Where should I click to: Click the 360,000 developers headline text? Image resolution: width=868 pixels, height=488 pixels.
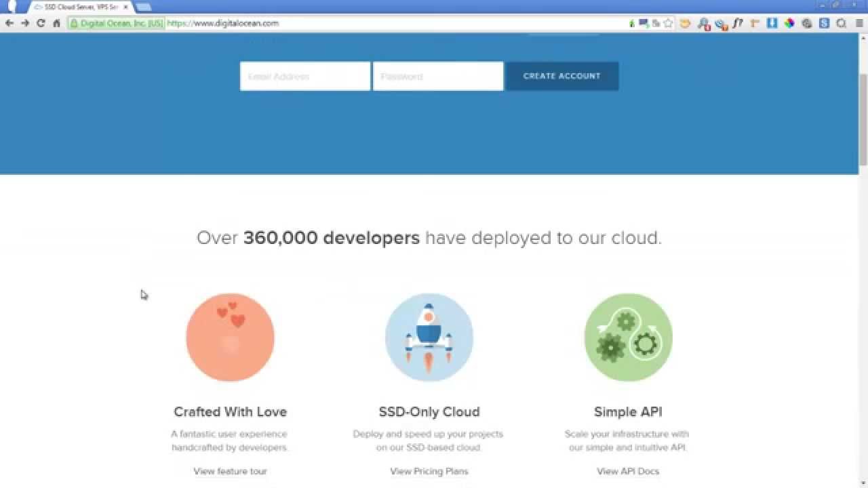tap(332, 238)
